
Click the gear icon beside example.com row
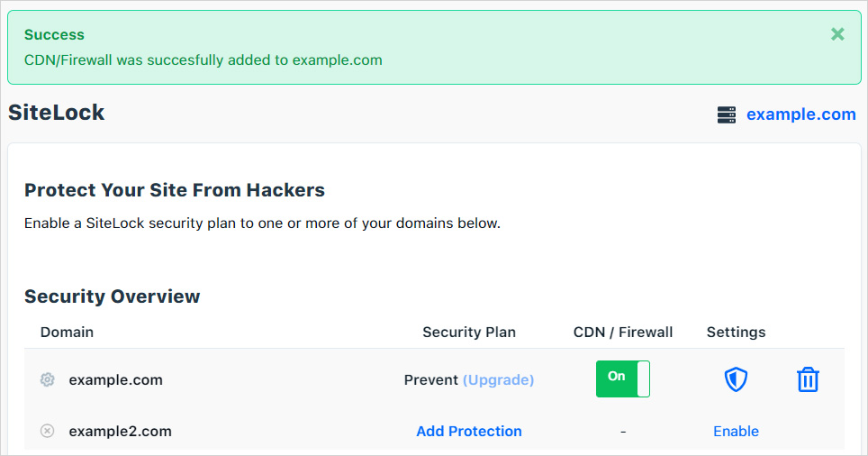(48, 380)
